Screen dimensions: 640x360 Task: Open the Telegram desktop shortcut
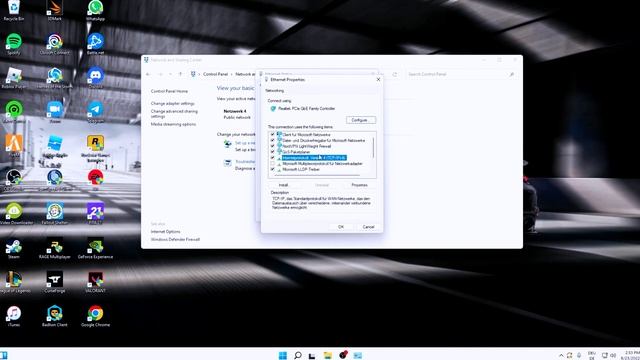pyautogui.click(x=95, y=111)
